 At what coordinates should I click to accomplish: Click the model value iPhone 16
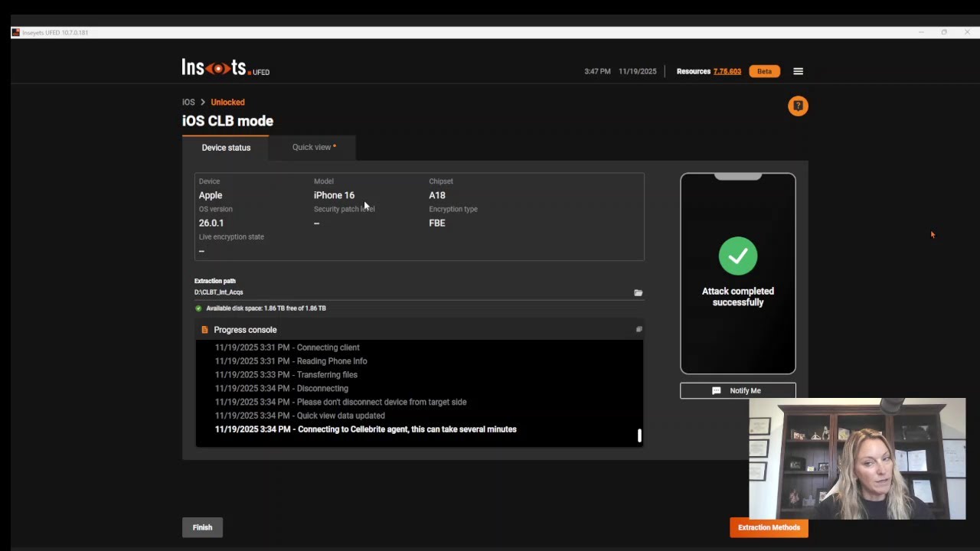(x=334, y=195)
